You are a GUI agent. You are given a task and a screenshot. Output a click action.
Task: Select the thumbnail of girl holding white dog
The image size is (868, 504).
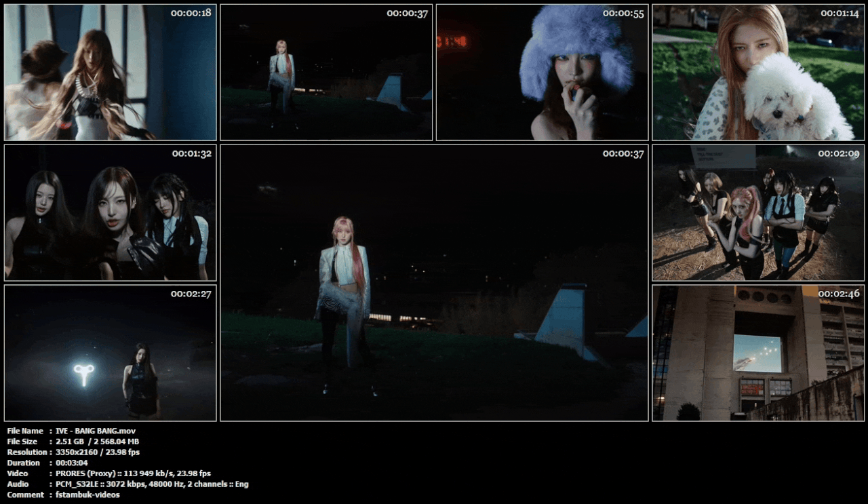(758, 73)
